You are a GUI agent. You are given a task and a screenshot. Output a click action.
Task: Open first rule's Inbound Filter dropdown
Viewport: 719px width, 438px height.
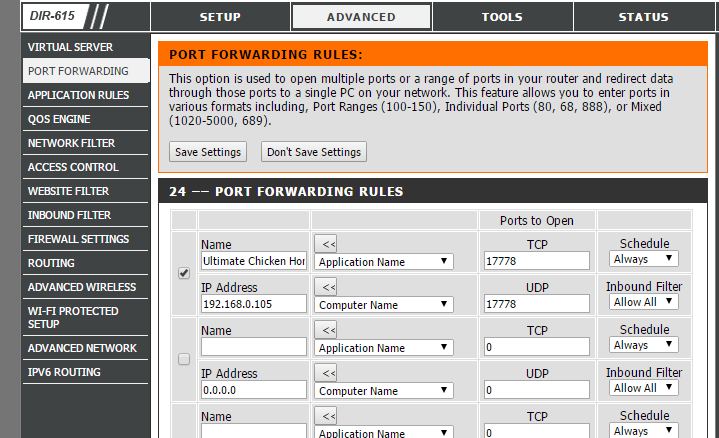point(644,302)
